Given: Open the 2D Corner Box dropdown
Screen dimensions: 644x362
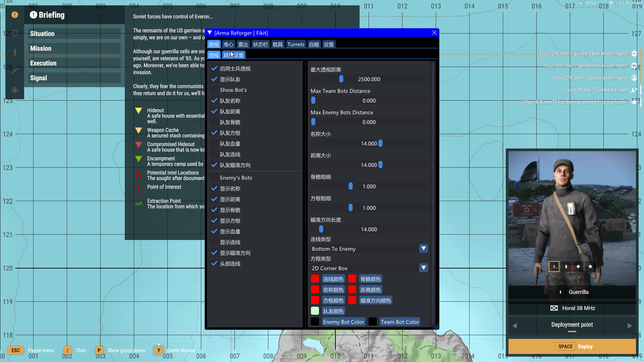Looking at the screenshot, I should pos(369,268).
